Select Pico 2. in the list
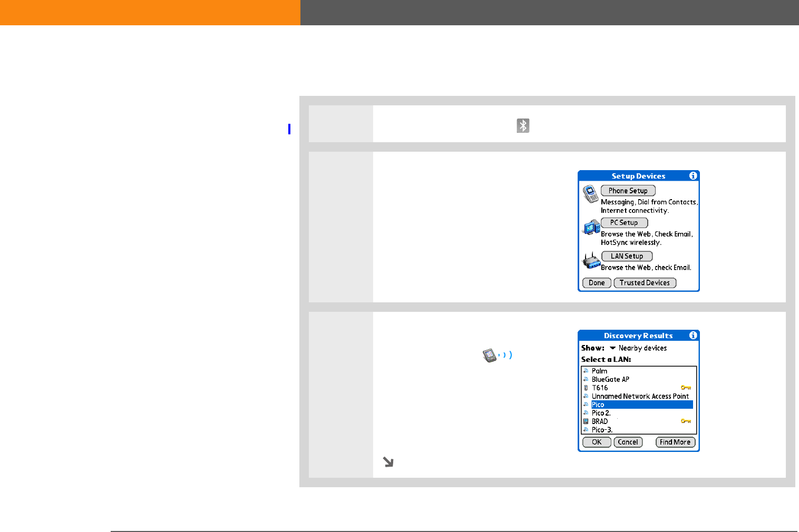Screen dimensions: 799x532 [x=601, y=413]
